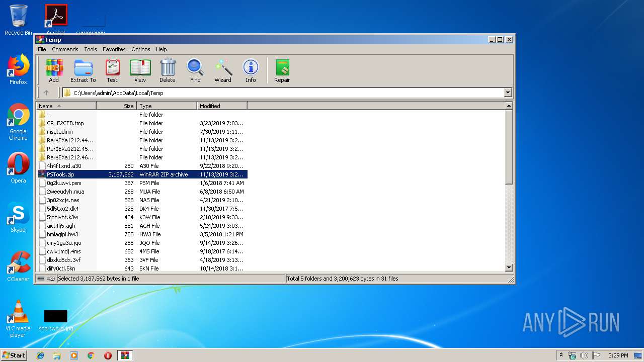644x362 pixels.
Task: Sort by Type column header
Action: [167, 106]
